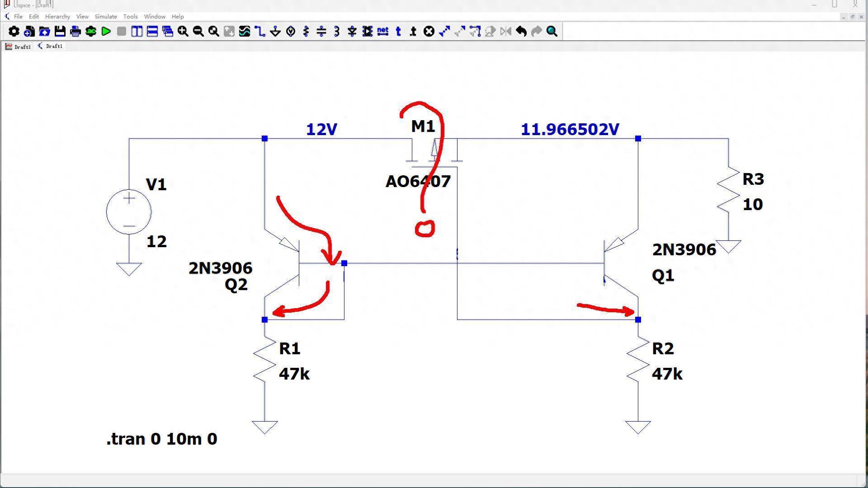The width and height of the screenshot is (868, 488).
Task: Click the net label tool
Action: [382, 32]
